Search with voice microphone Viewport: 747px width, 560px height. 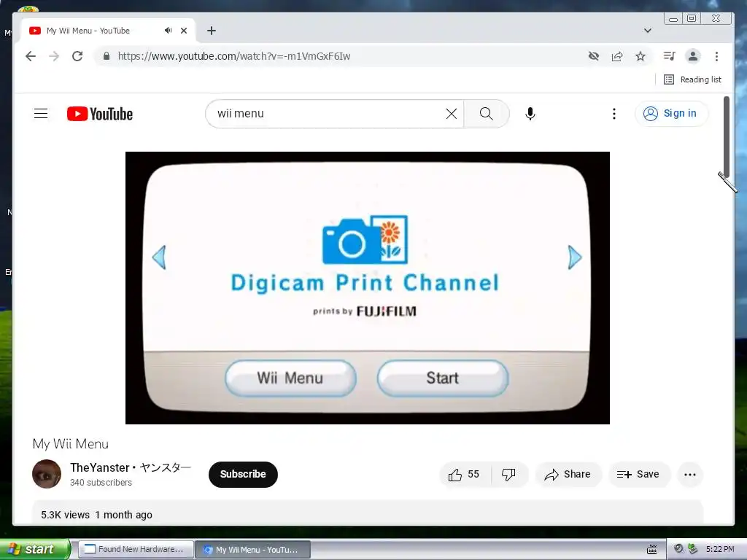tap(530, 113)
